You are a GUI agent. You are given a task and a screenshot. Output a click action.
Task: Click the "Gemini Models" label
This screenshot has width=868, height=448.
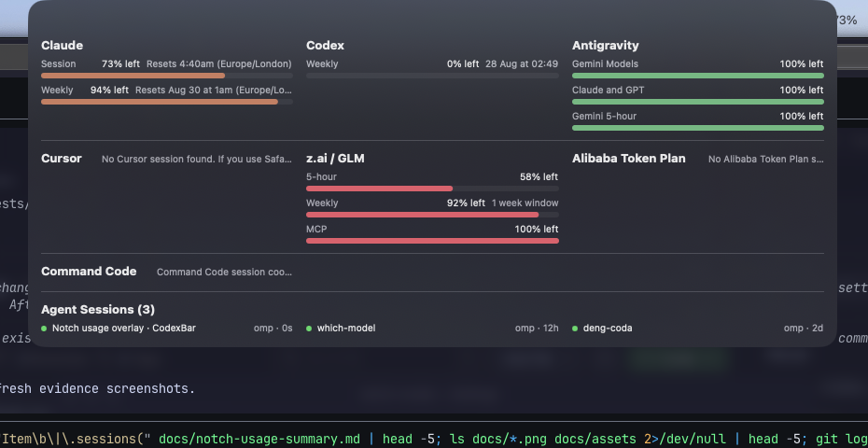click(605, 63)
